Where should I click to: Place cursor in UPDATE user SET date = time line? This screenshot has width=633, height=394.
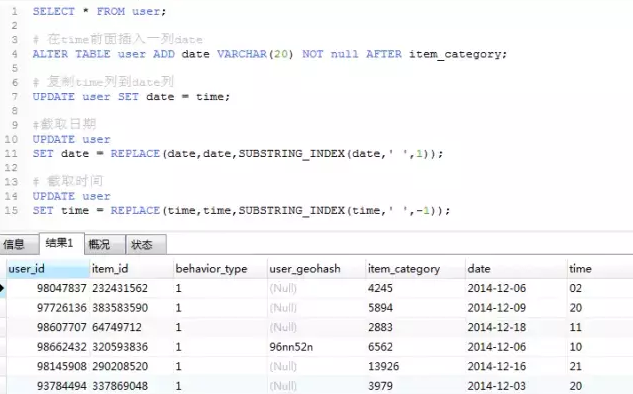click(131, 97)
